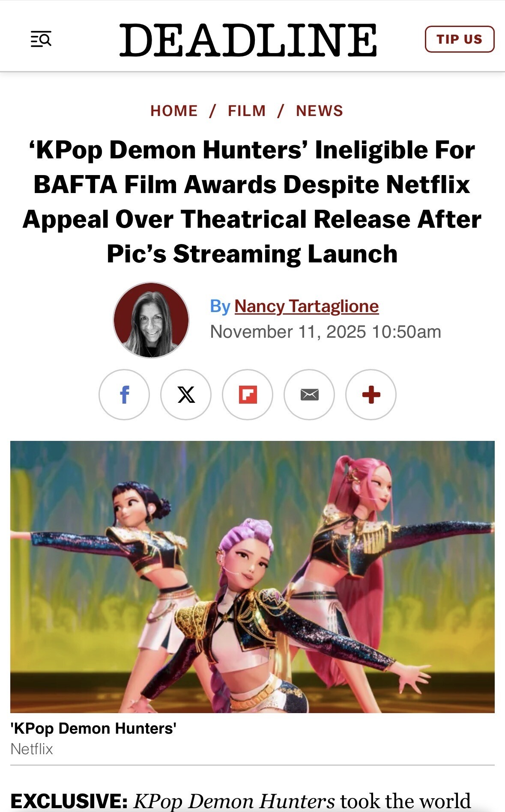Viewport: 505px width, 812px height.
Task: Click the Netflix photo credit
Action: [x=32, y=749]
